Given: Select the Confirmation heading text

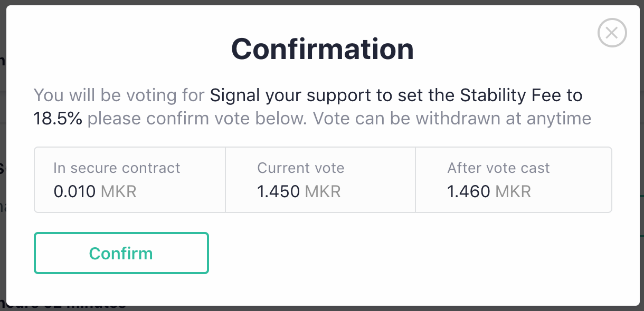Looking at the screenshot, I should tap(322, 49).
